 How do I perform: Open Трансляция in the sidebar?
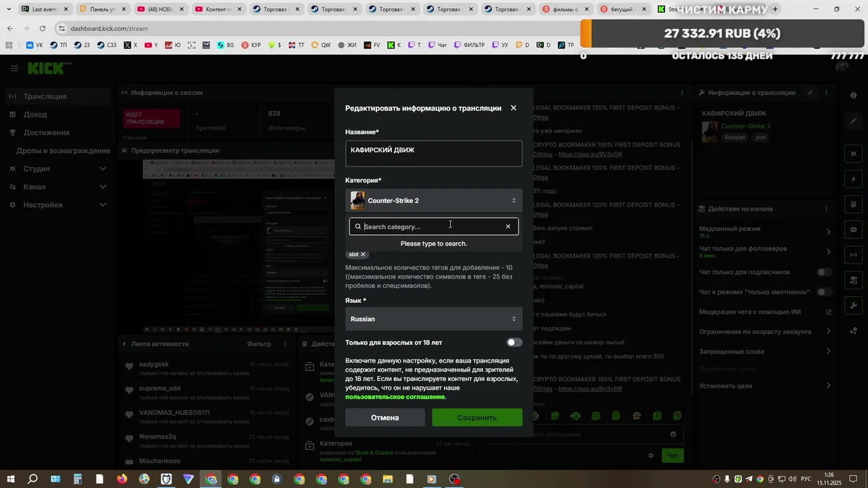point(58,96)
